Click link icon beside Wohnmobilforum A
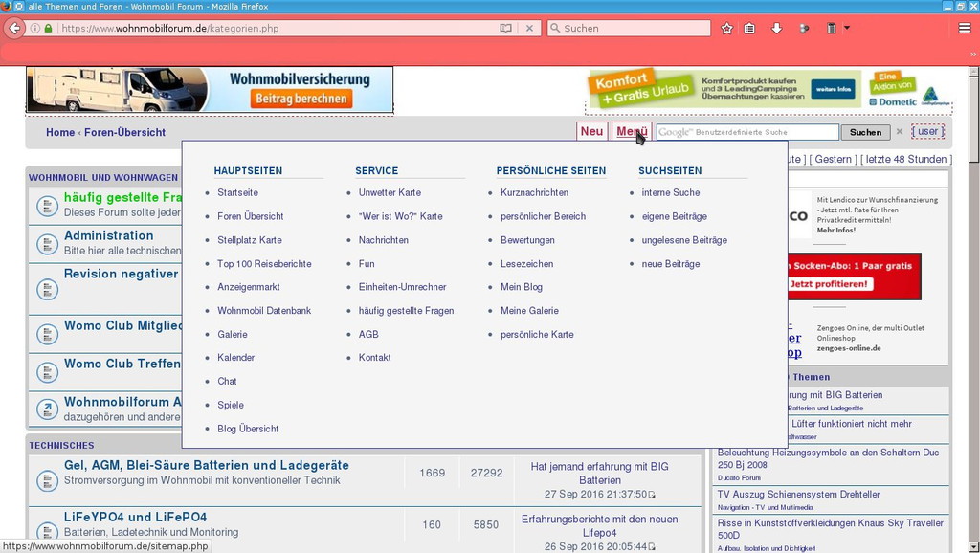Screen dimensions: 980x553 47,409
